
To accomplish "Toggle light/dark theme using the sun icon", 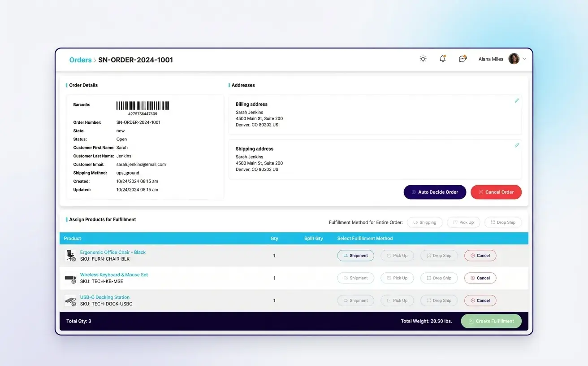I will pyautogui.click(x=422, y=59).
